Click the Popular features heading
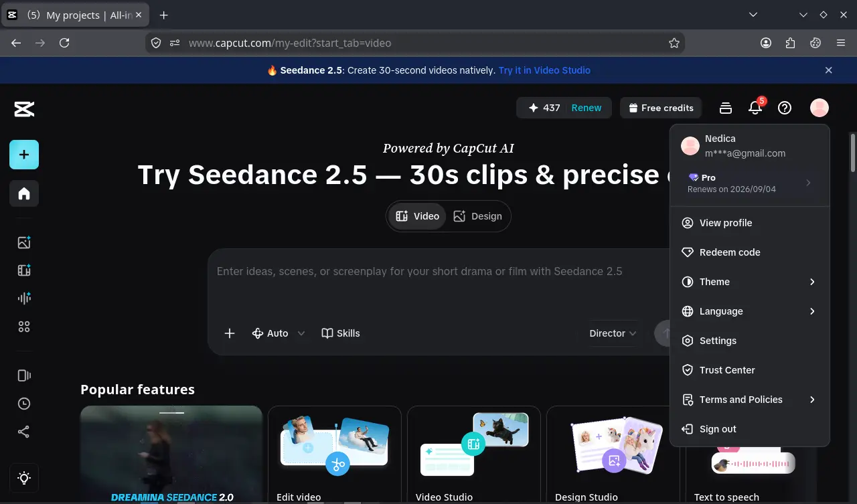This screenshot has height=504, width=857. pyautogui.click(x=137, y=390)
